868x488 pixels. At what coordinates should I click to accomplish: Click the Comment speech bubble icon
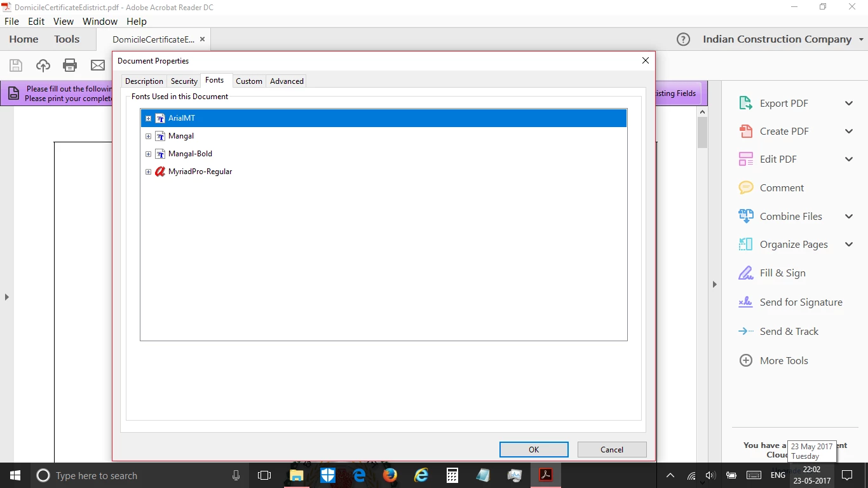745,187
